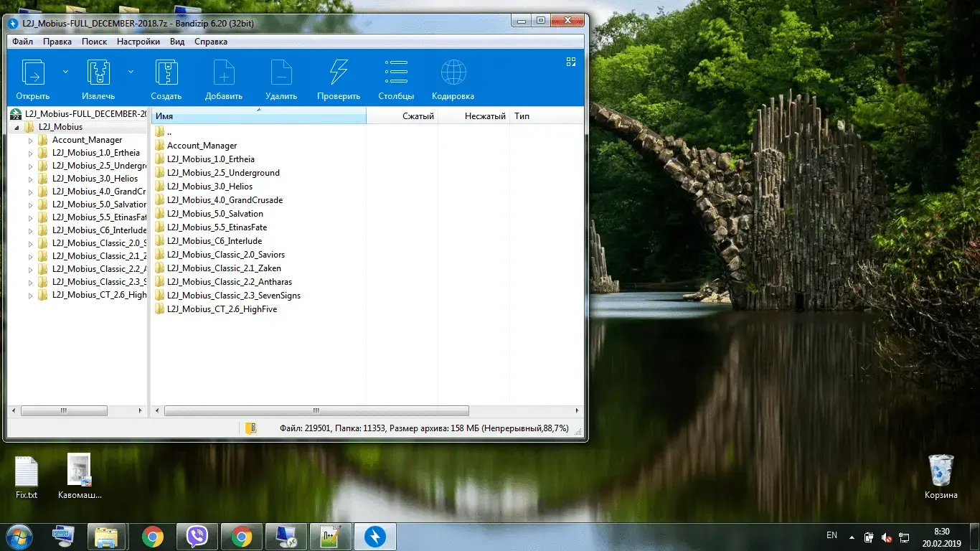Select L2J_Mobius_2.5_Underground in file list
Image resolution: width=980 pixels, height=551 pixels.
click(x=223, y=173)
